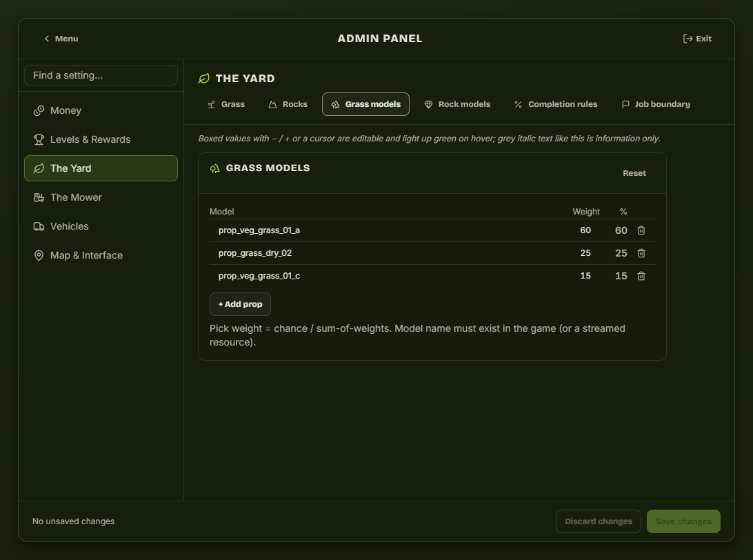Switch to Completion rules tab
This screenshot has width=753, height=560.
coord(556,104)
